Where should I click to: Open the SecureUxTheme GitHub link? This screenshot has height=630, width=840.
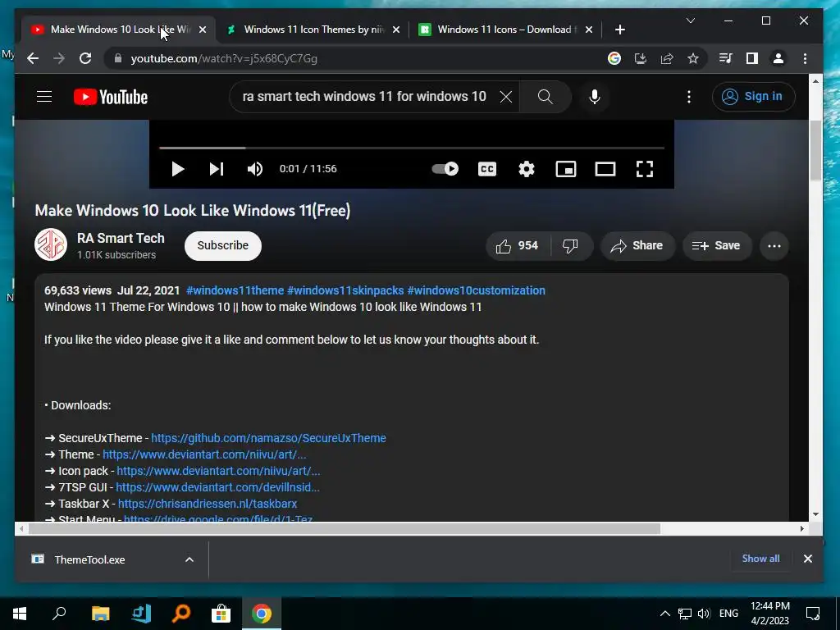point(268,438)
